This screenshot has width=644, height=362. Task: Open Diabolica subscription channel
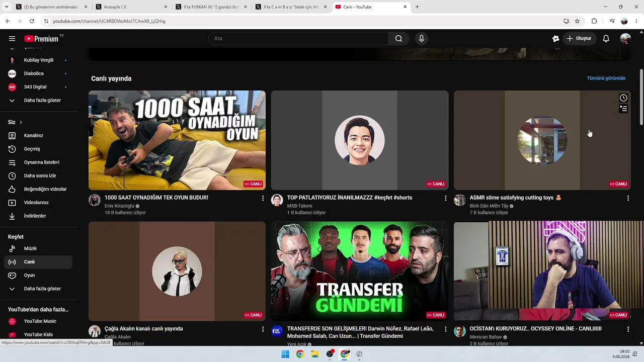(x=38, y=73)
